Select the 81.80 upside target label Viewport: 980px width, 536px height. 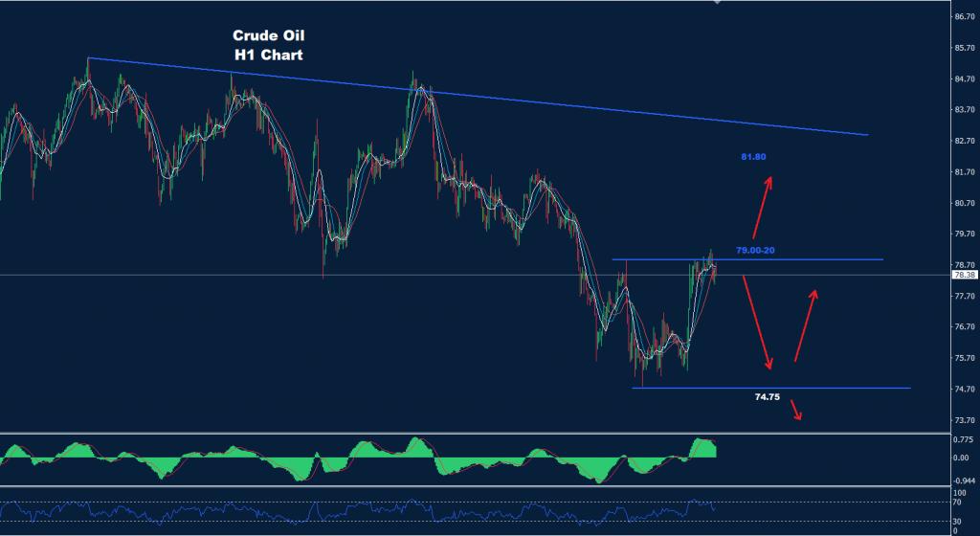(753, 157)
